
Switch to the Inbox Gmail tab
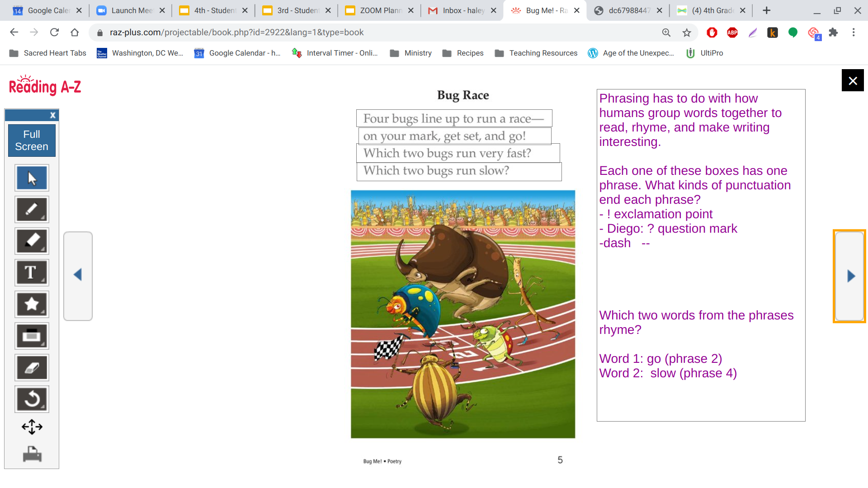point(461,10)
